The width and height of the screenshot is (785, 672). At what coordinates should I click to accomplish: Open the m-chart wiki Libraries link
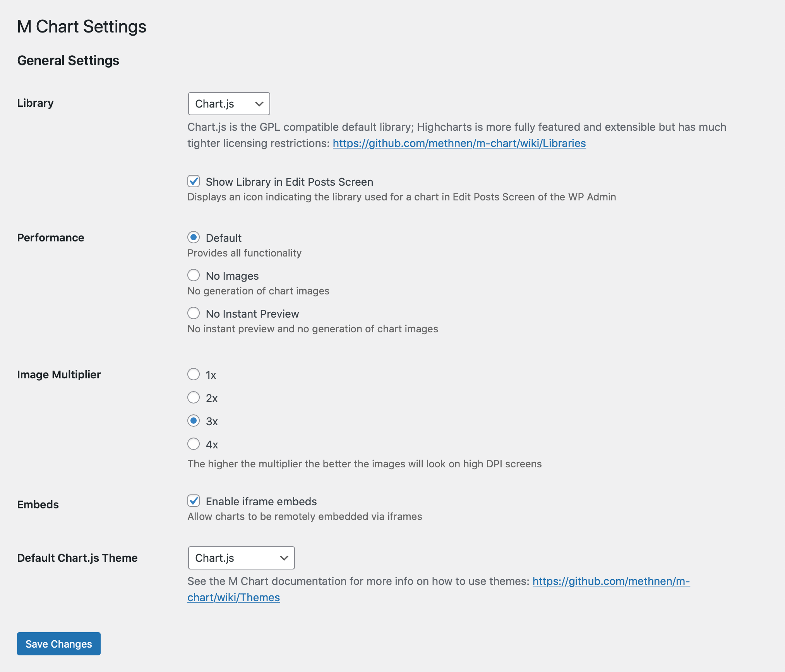click(x=459, y=143)
